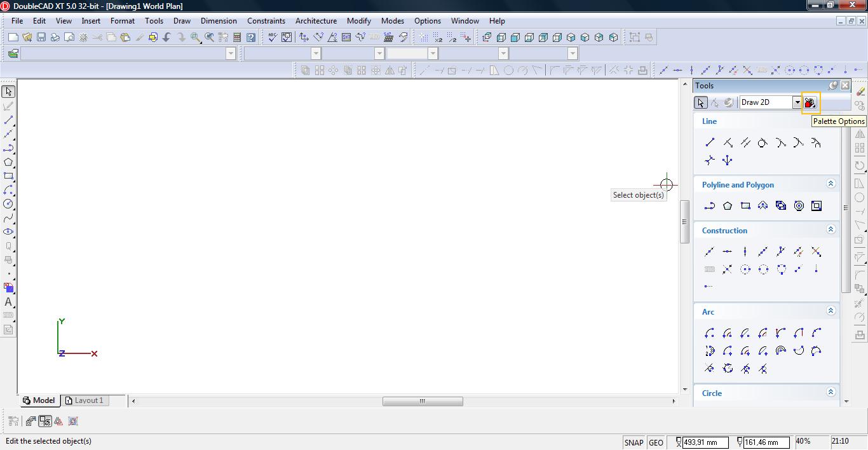Screen dimensions: 868x450
Task: Click the Help question mark icon
Action: click(251, 37)
